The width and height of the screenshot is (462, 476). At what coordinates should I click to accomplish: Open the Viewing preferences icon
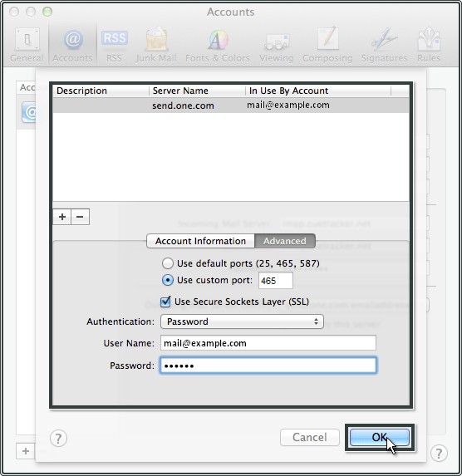point(277,41)
